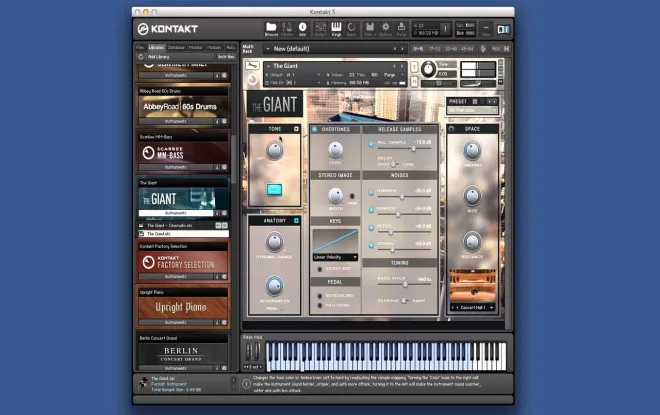Click the gear icon under Kontakt Factory Selection
The width and height of the screenshot is (660, 415).
click(x=224, y=277)
